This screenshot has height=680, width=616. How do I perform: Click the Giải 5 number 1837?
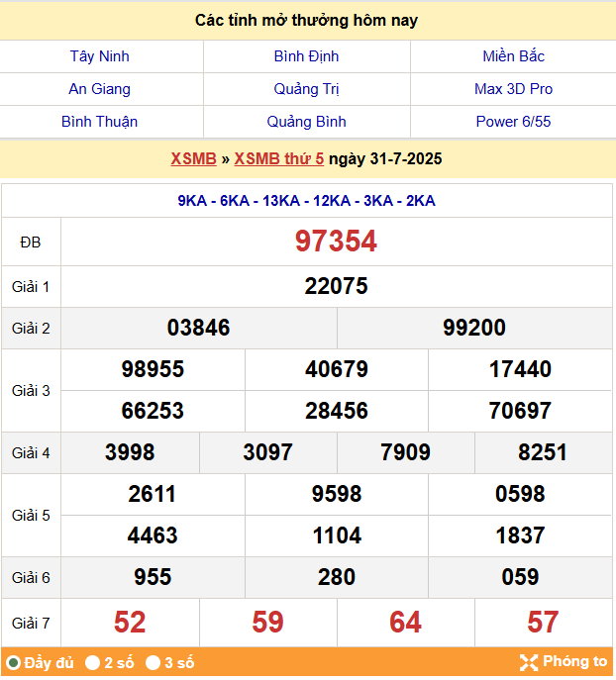coord(520,535)
